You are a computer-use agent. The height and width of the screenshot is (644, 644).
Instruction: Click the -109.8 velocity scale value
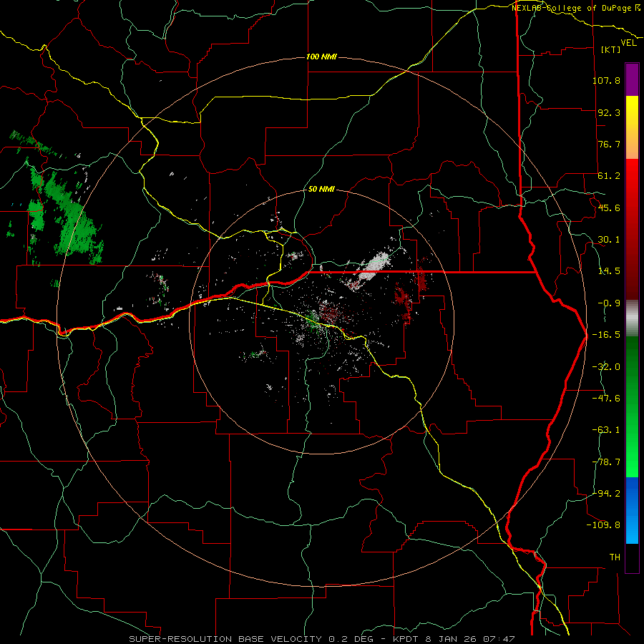pos(604,525)
